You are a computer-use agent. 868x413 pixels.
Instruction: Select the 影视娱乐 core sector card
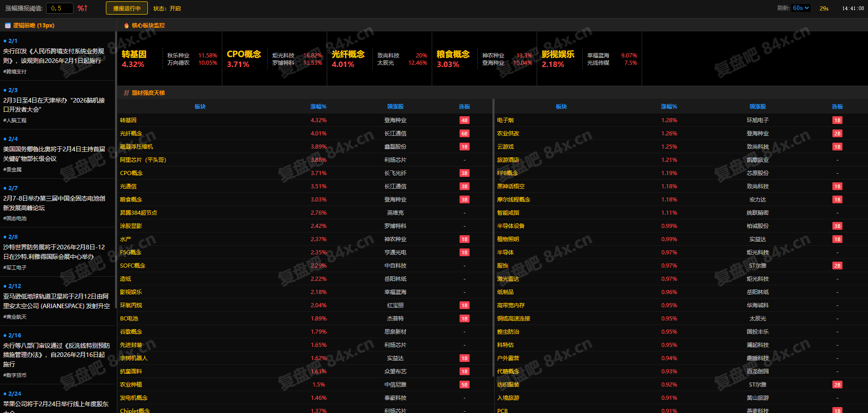click(x=589, y=59)
